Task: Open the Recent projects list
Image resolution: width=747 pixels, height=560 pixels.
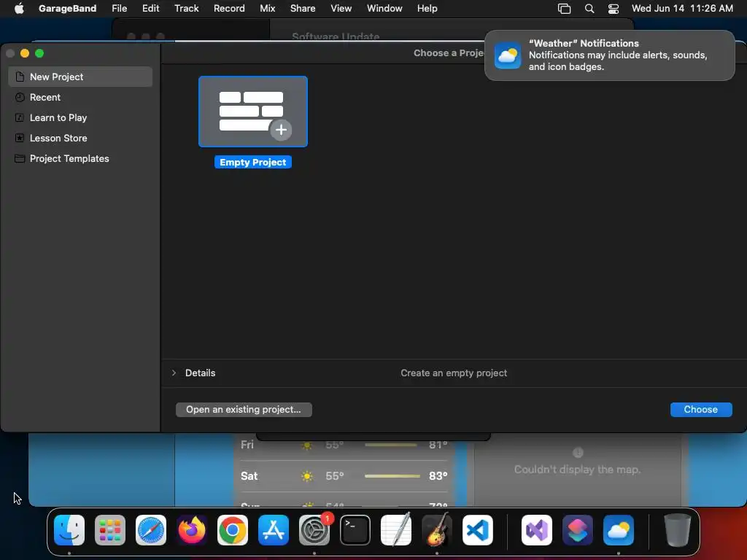Action: (x=80, y=97)
